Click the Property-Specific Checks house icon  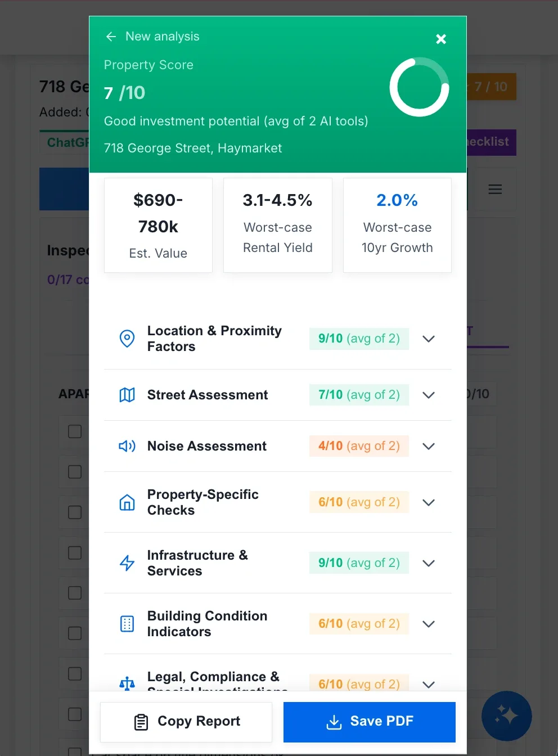click(x=127, y=502)
